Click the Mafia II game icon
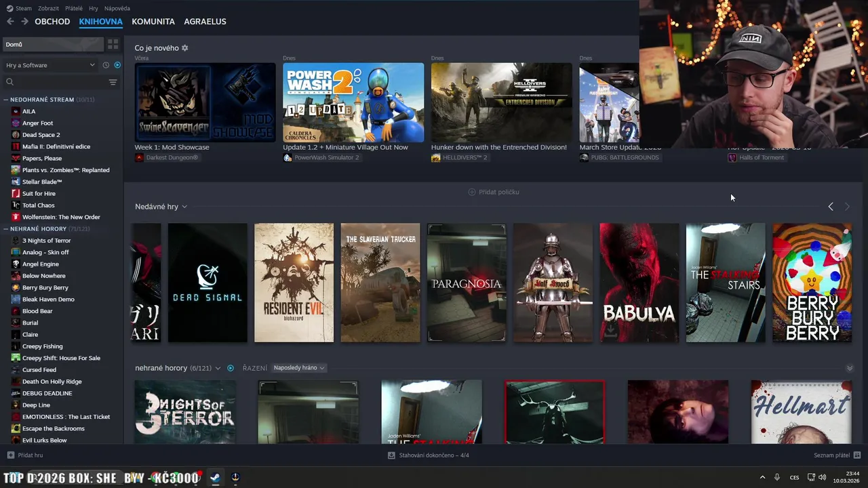Viewport: 868px width, 488px height. pos(16,146)
